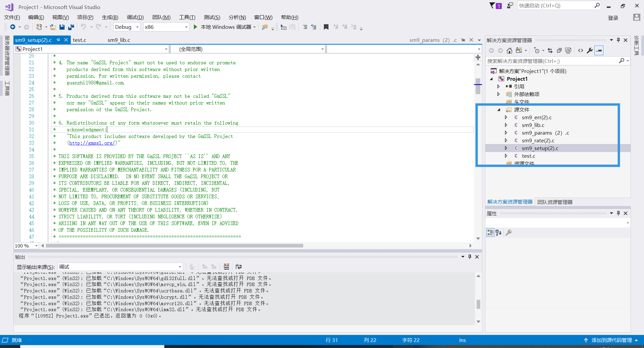Clear all output in the Output panel
This screenshot has width=644, height=348.
226,267
